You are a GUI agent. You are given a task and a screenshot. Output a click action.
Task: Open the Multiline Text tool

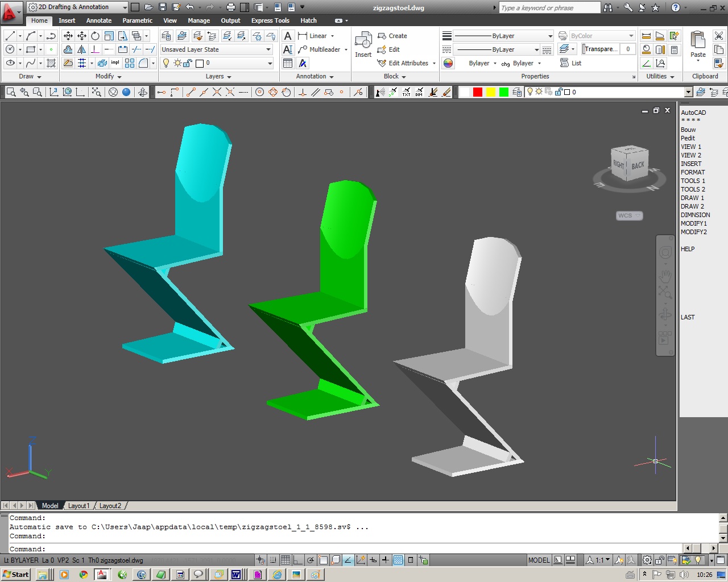click(x=288, y=36)
